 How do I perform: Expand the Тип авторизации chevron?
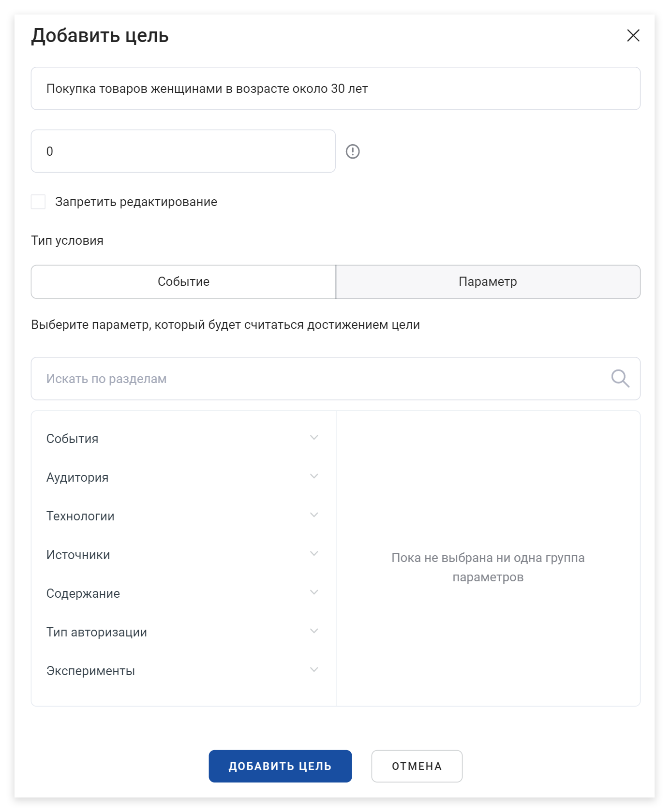point(314,631)
